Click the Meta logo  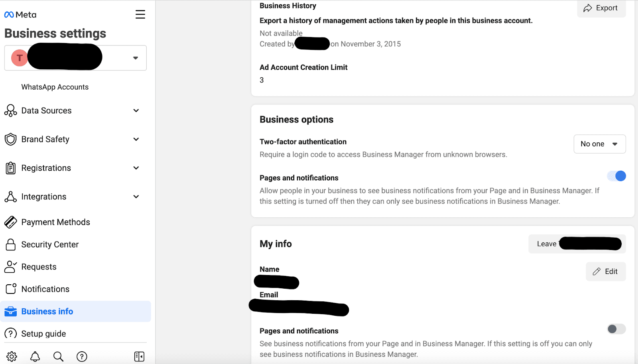tap(20, 15)
